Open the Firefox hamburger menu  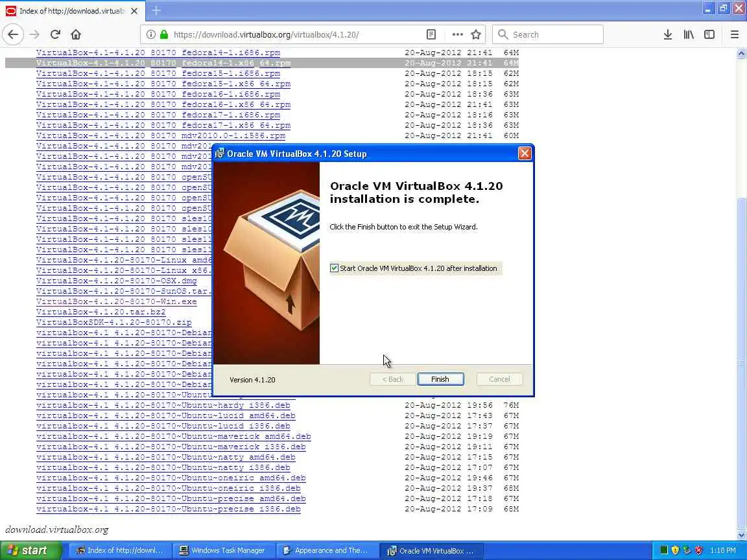pos(735,34)
